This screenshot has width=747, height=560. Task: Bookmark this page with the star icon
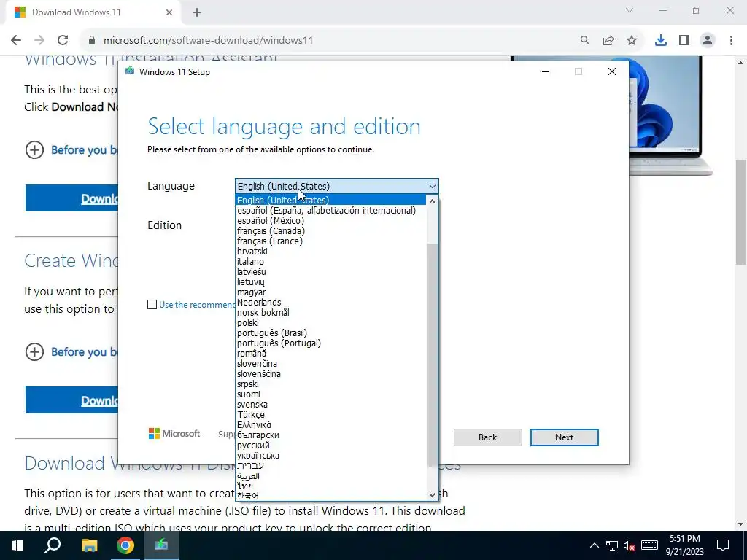tap(632, 41)
